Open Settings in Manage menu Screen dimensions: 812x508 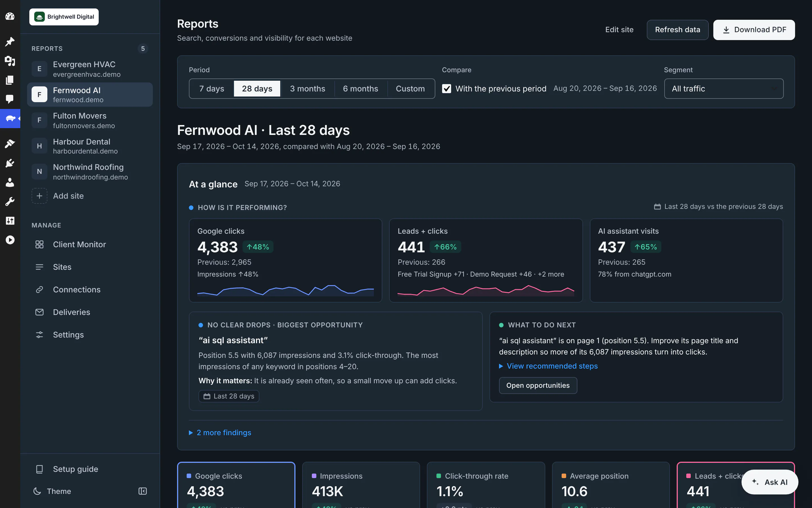pyautogui.click(x=90, y=335)
